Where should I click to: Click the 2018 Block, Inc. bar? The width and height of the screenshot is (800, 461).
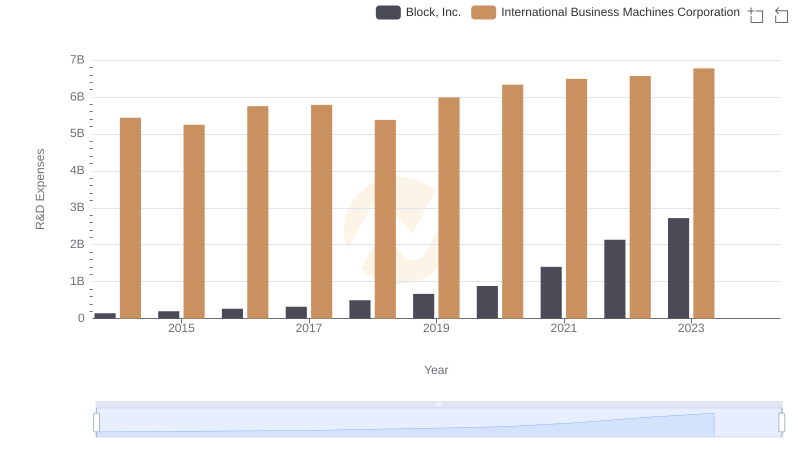[360, 309]
